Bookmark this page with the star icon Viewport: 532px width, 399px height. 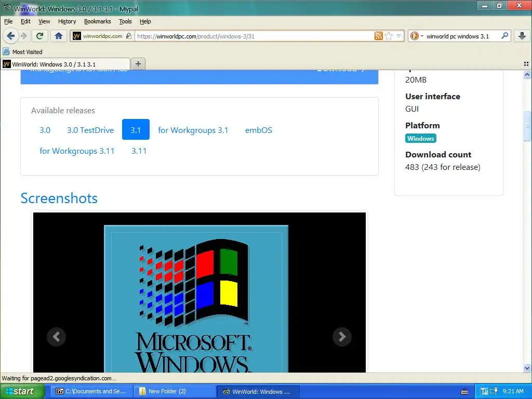point(389,36)
